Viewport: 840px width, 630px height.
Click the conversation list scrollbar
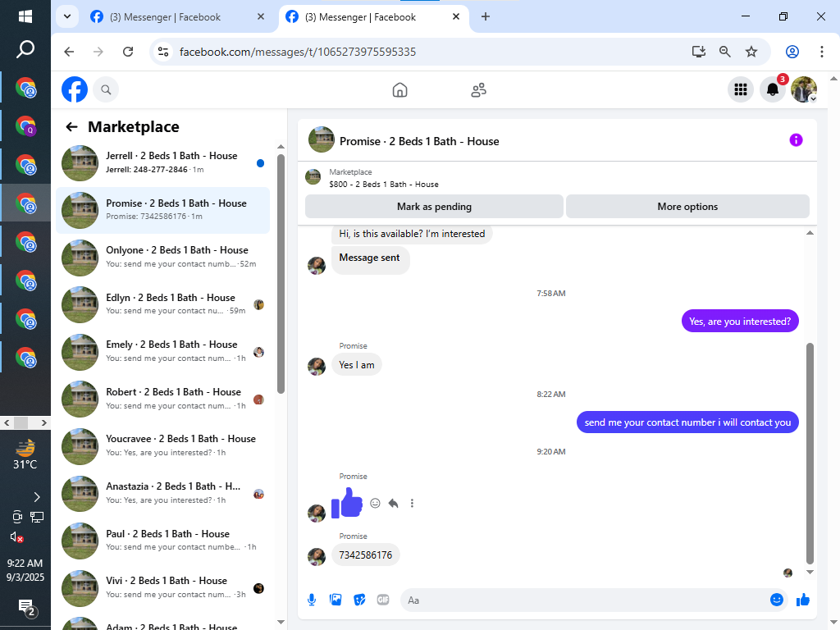[281, 273]
